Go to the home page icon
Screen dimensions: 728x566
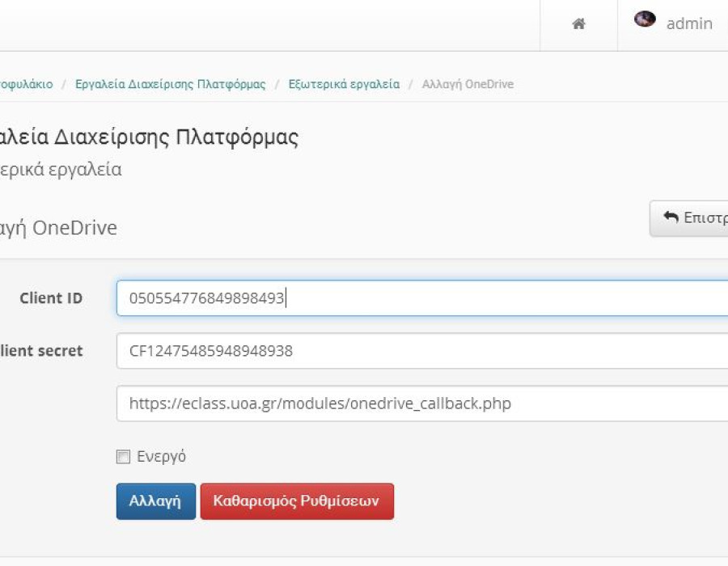tap(578, 23)
